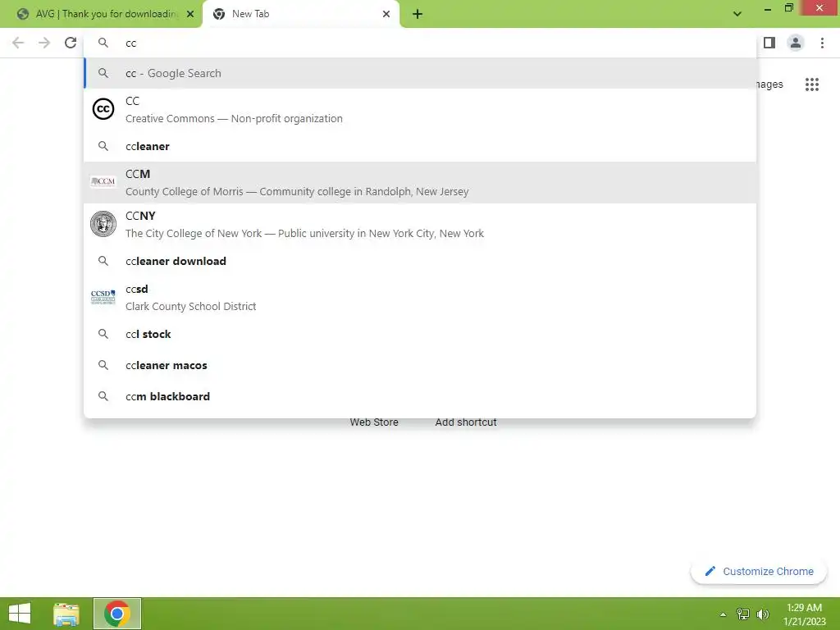Select the New Tab tab
The image size is (840, 630).
click(301, 14)
